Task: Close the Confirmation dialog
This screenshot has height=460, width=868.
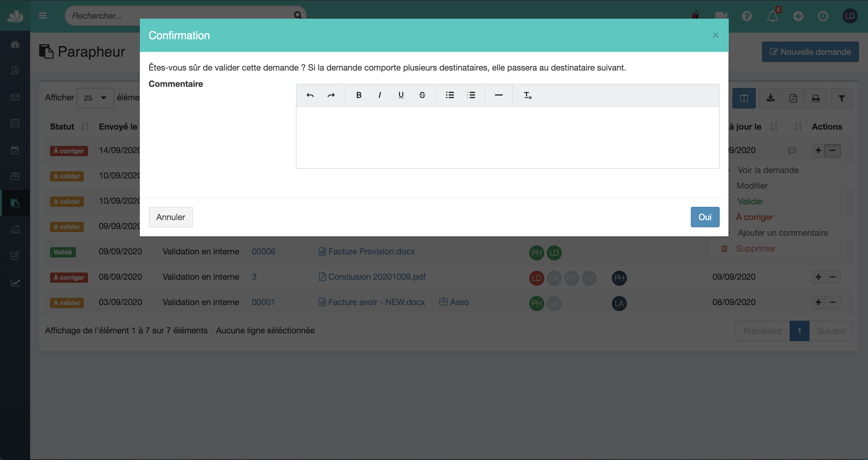Action: tap(715, 35)
